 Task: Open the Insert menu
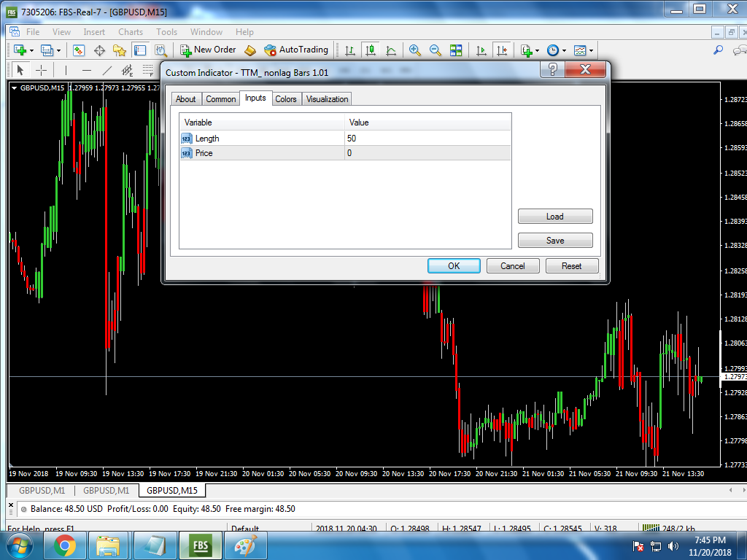(x=94, y=32)
